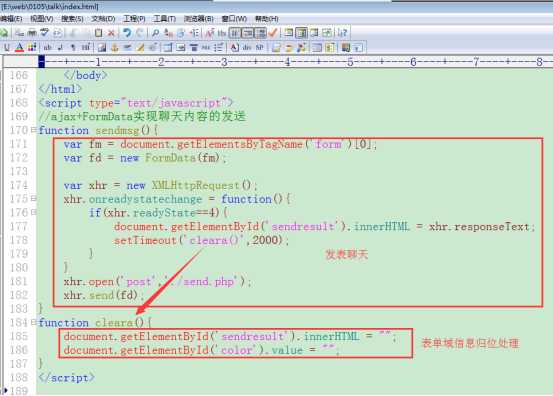Image resolution: width=553 pixels, height=396 pixels.
Task: Click line number 189 in the gutter
Action: point(18,391)
